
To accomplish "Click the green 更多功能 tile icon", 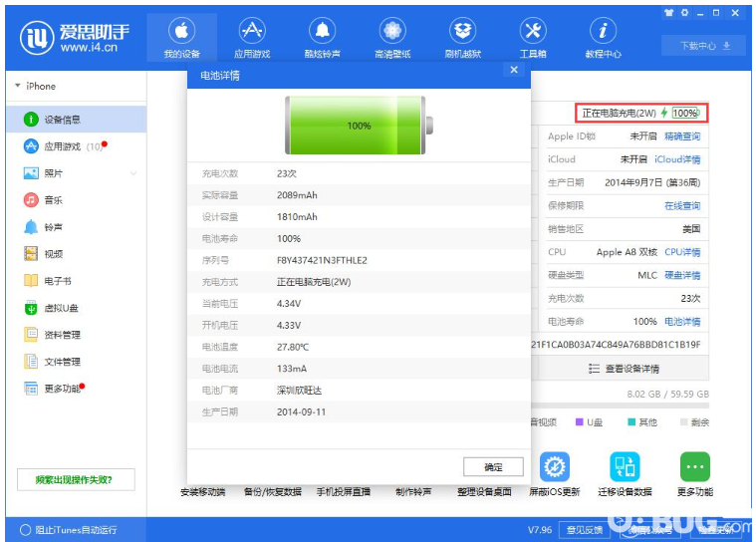I will point(695,466).
